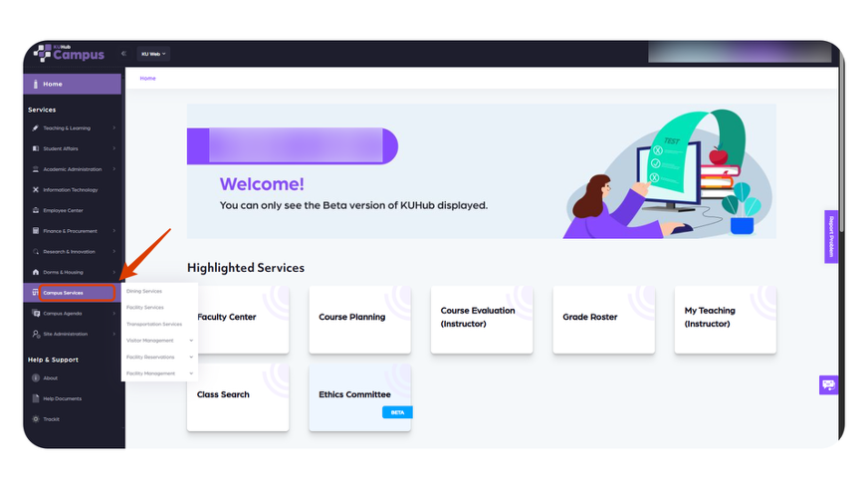
Task: Expand the Campus Agenda chevron
Action: [114, 314]
